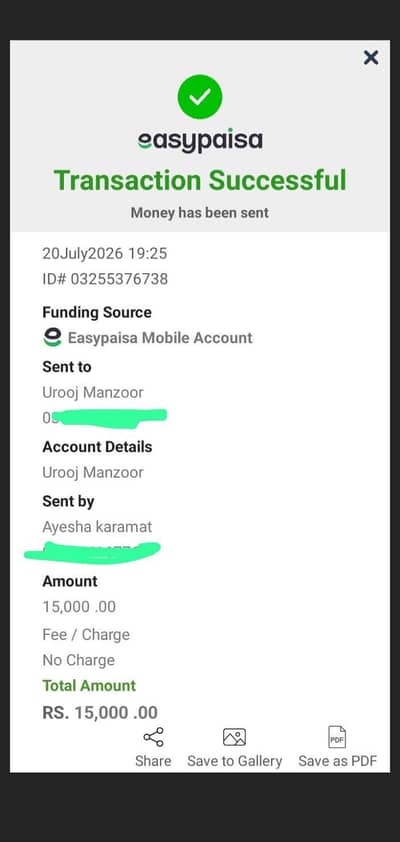Select the Save to Gallery label
The height and width of the screenshot is (842, 400).
(235, 761)
